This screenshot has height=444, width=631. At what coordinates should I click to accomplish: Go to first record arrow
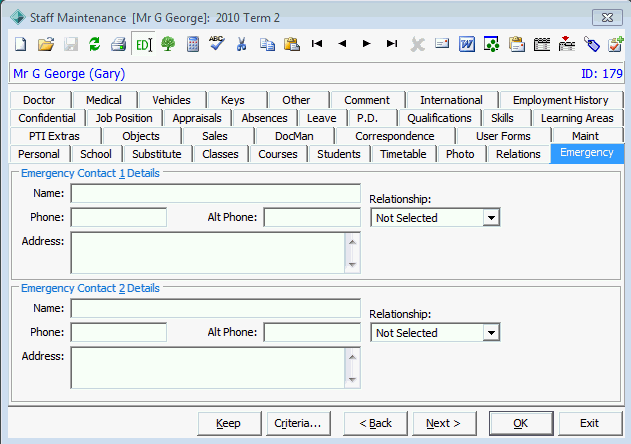(317, 43)
